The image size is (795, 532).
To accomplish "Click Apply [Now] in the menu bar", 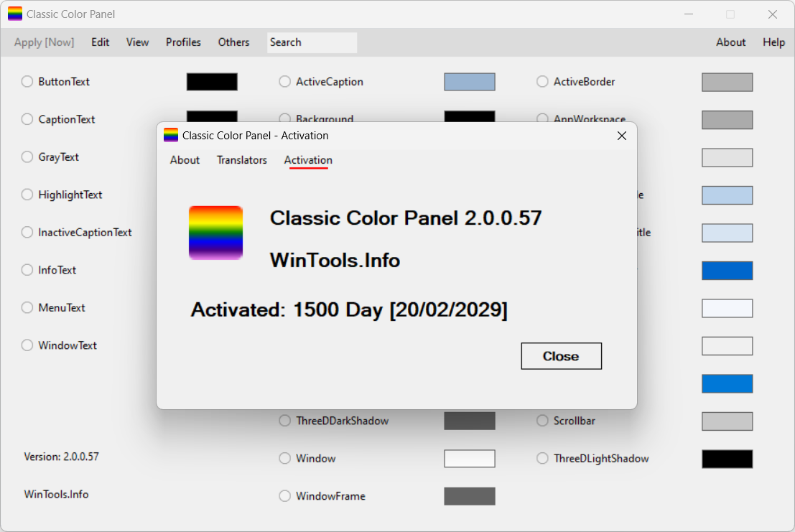I will pyautogui.click(x=44, y=42).
